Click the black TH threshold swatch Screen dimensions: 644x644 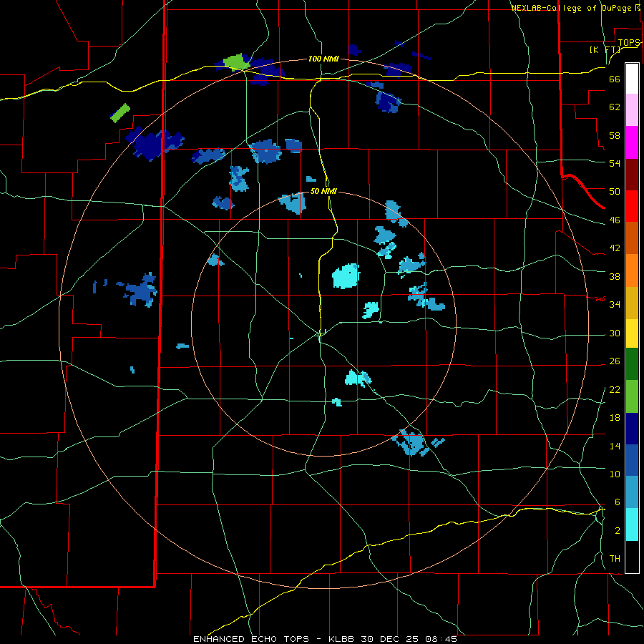(x=632, y=557)
